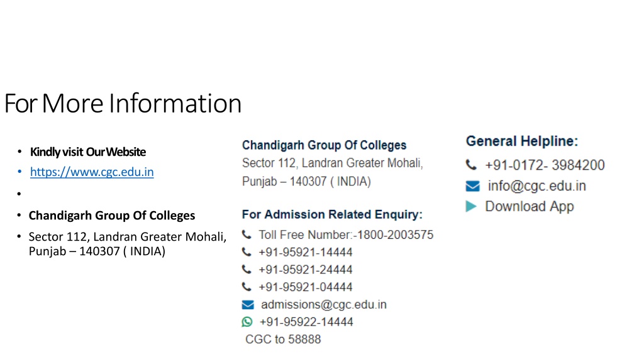This screenshot has height=362, width=644.
Task: Click the phone icon next to +91-95921-14444
Action: [247, 251]
